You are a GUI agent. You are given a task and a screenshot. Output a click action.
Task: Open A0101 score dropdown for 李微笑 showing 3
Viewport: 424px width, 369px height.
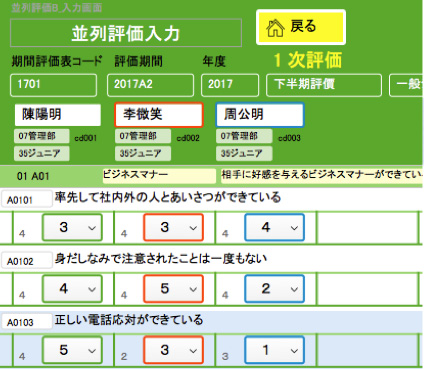173,228
